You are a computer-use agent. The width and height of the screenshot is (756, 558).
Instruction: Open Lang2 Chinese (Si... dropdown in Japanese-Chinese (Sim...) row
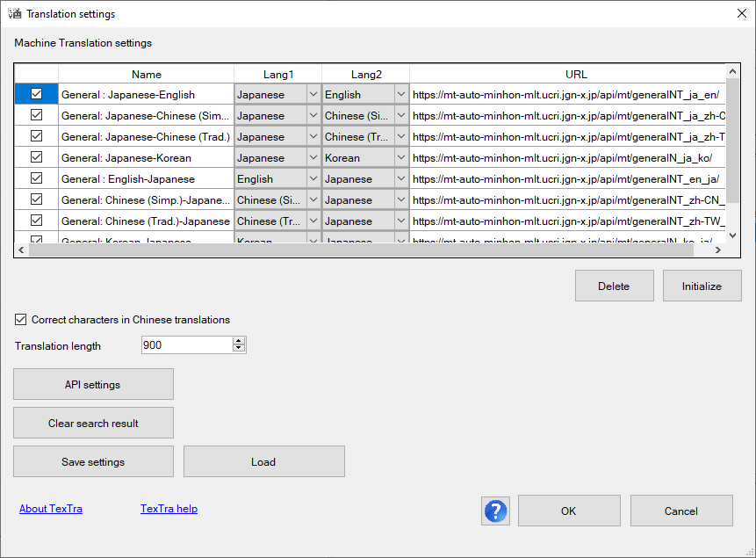[401, 115]
